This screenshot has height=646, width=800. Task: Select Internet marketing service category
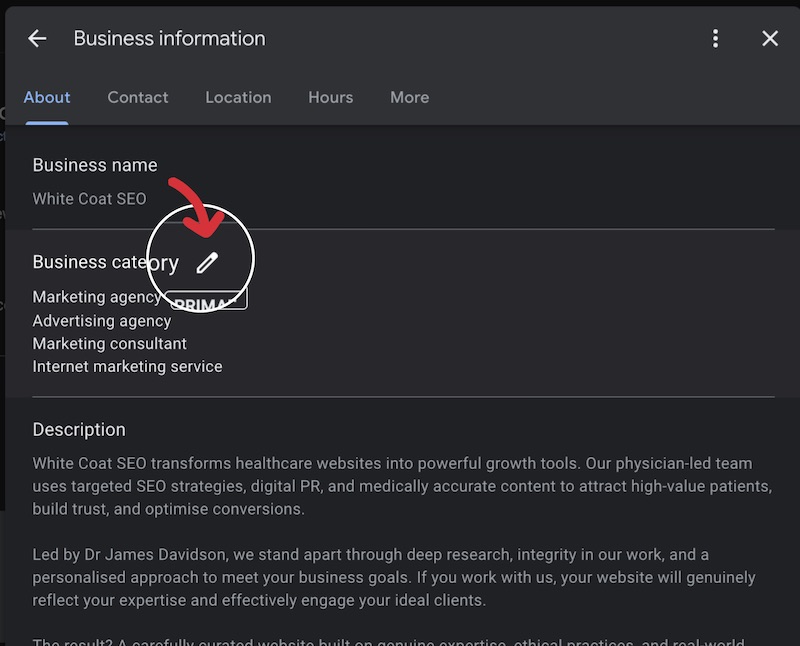[x=128, y=366]
